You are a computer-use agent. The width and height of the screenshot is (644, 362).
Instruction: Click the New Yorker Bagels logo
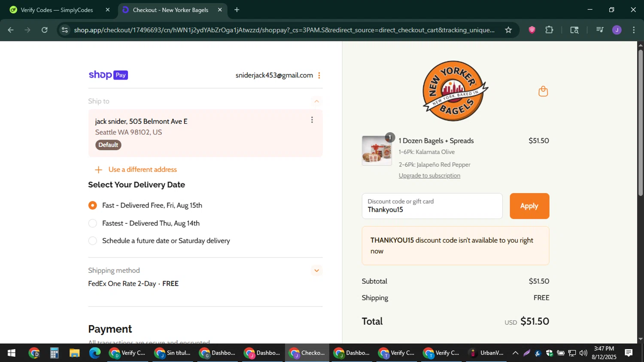(x=456, y=91)
